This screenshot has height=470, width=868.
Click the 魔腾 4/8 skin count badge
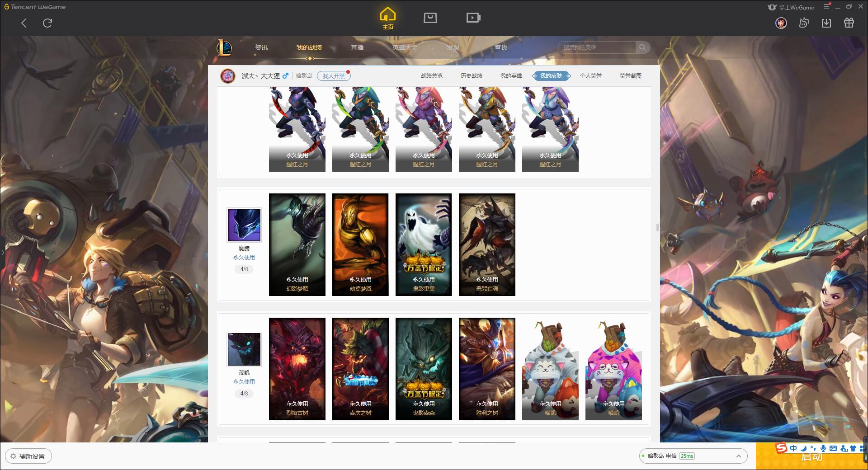click(244, 269)
